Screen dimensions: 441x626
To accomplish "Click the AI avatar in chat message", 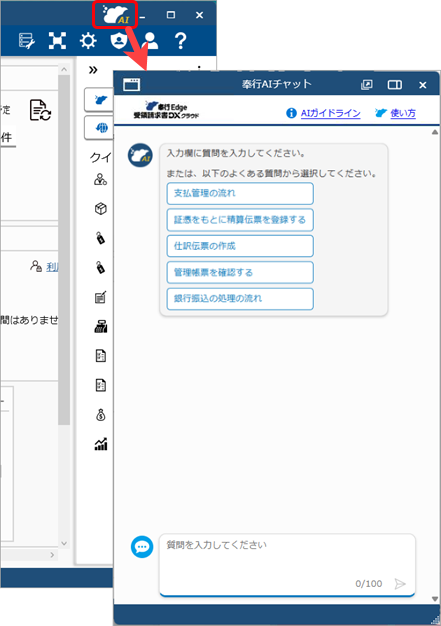I will click(x=140, y=155).
